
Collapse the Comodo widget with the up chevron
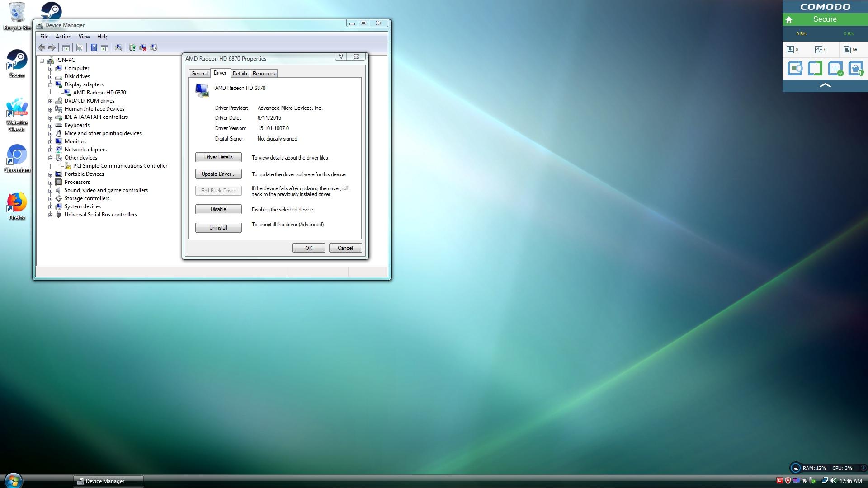[x=825, y=85]
